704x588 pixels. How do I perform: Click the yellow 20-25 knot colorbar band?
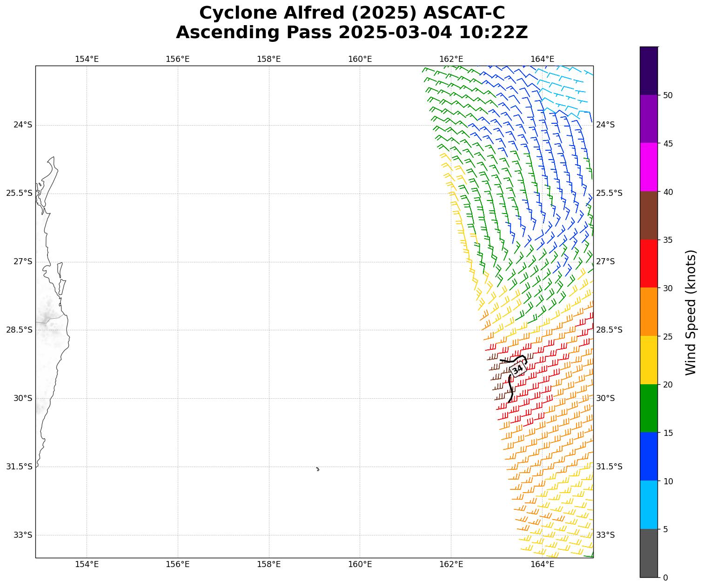(x=649, y=360)
